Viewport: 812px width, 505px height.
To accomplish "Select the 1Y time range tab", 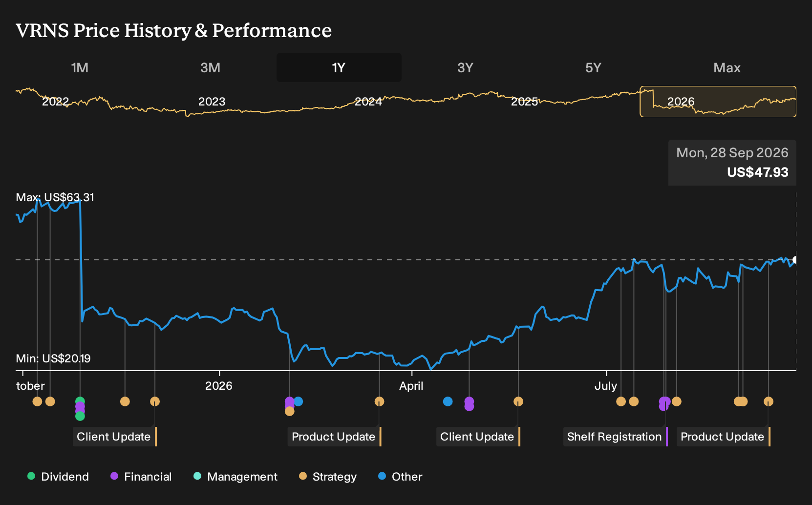I will (x=339, y=67).
